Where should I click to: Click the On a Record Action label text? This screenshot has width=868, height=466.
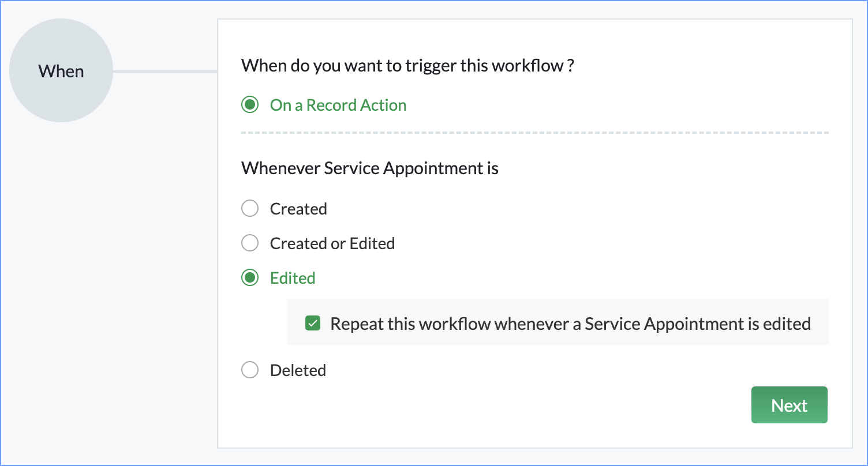pyautogui.click(x=338, y=105)
